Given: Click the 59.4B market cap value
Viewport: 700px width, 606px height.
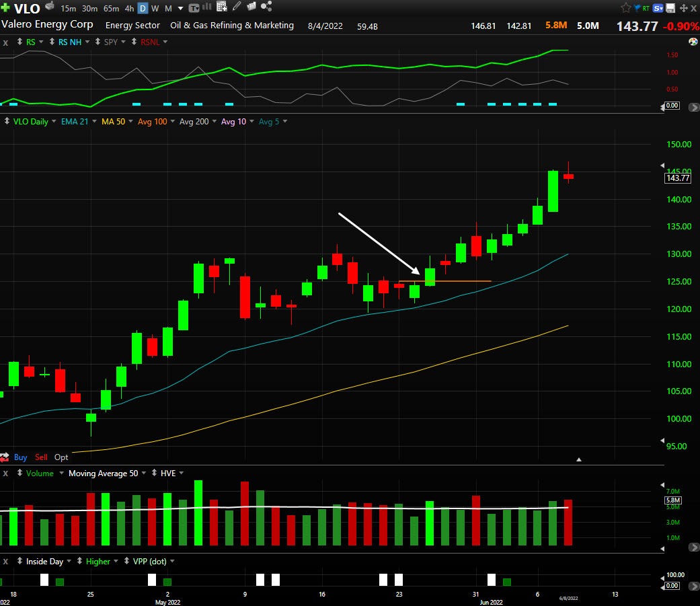Looking at the screenshot, I should (x=367, y=26).
